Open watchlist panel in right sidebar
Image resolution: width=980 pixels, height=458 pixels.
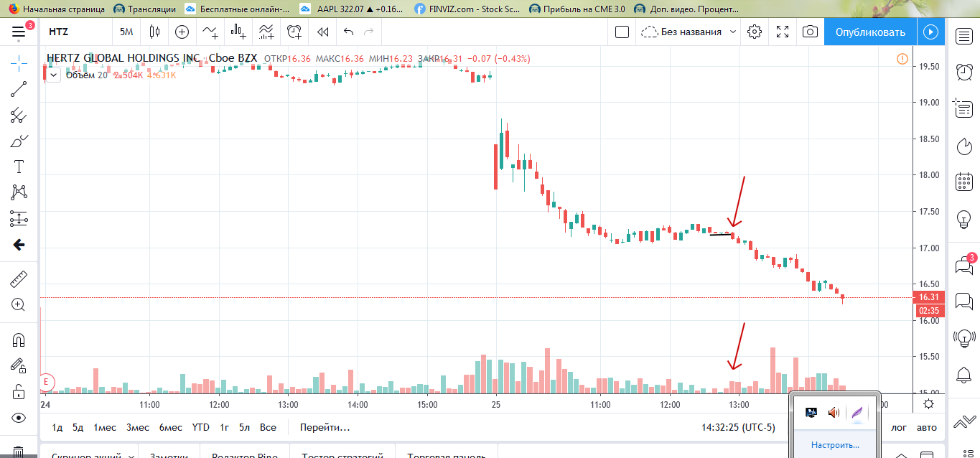tap(964, 36)
